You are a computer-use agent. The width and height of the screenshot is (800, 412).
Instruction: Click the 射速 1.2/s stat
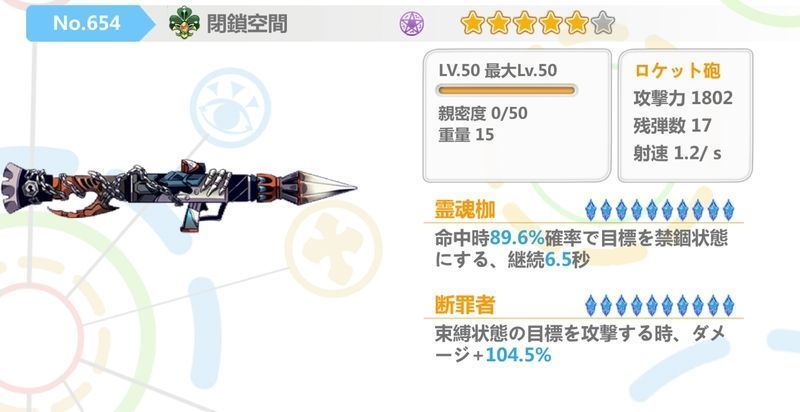coord(677,153)
